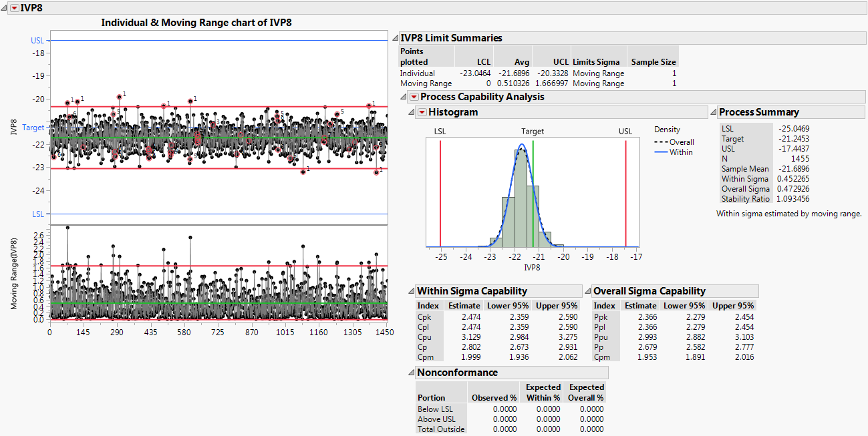The width and height of the screenshot is (868, 436).
Task: Open the Histogram red triangle options menu
Action: coord(422,112)
